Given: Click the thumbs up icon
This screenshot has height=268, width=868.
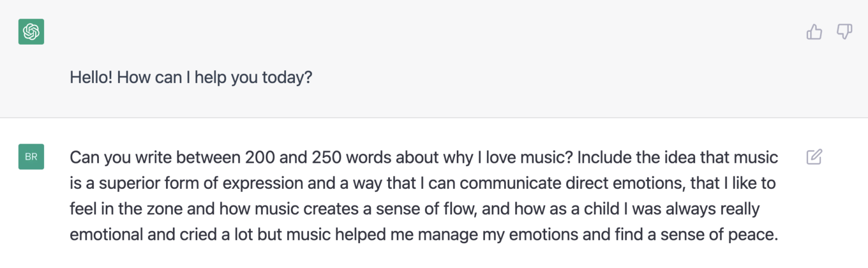Looking at the screenshot, I should pos(814,32).
